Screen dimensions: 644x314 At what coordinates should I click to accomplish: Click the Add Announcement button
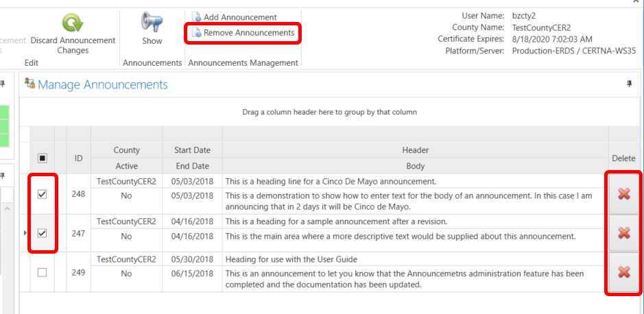click(234, 17)
